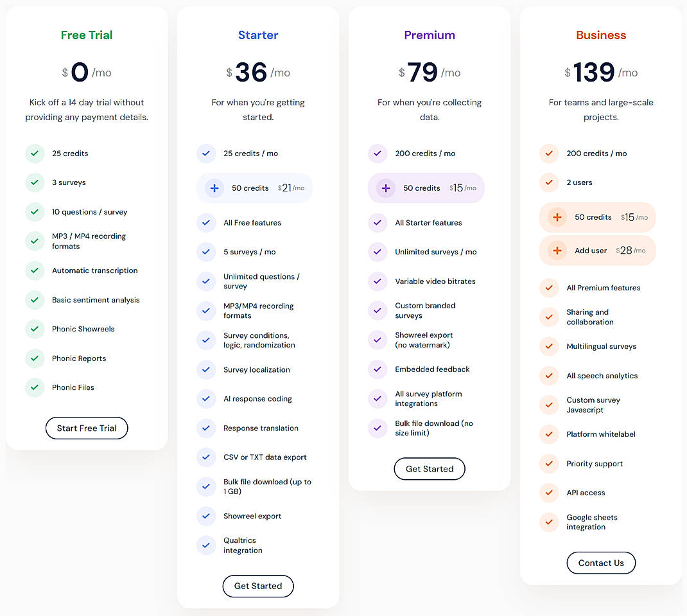Click the checkmark beside Unlimited surveys / mo
This screenshot has height=616, width=687.
tap(378, 252)
